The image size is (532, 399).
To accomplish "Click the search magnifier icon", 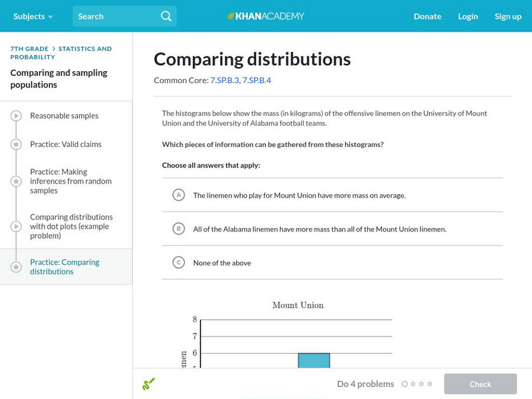I will tap(166, 16).
